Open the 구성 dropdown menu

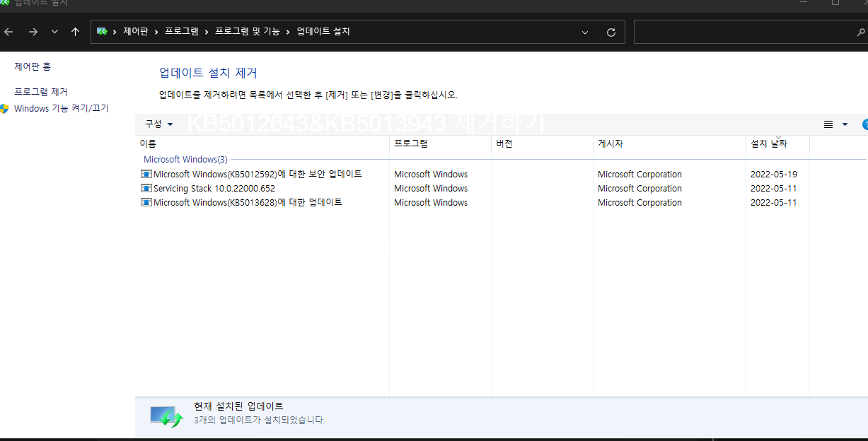click(159, 124)
